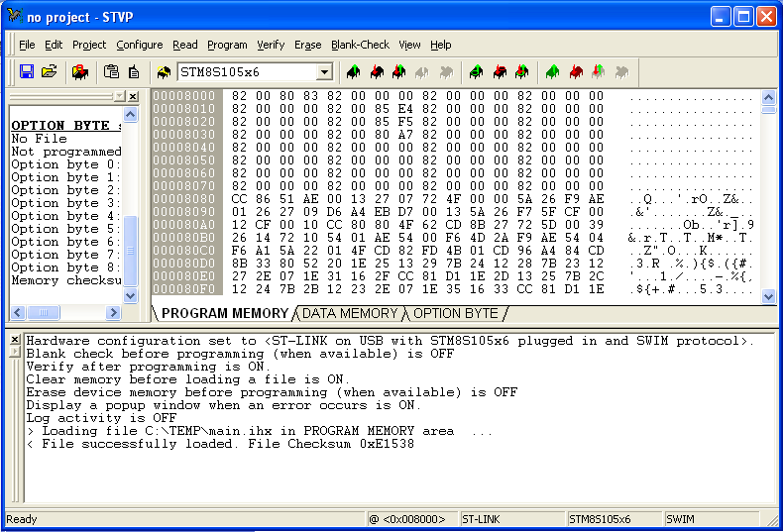This screenshot has width=783, height=532.
Task: Click the side panel vertical scrollbar thumb
Action: tap(130, 251)
